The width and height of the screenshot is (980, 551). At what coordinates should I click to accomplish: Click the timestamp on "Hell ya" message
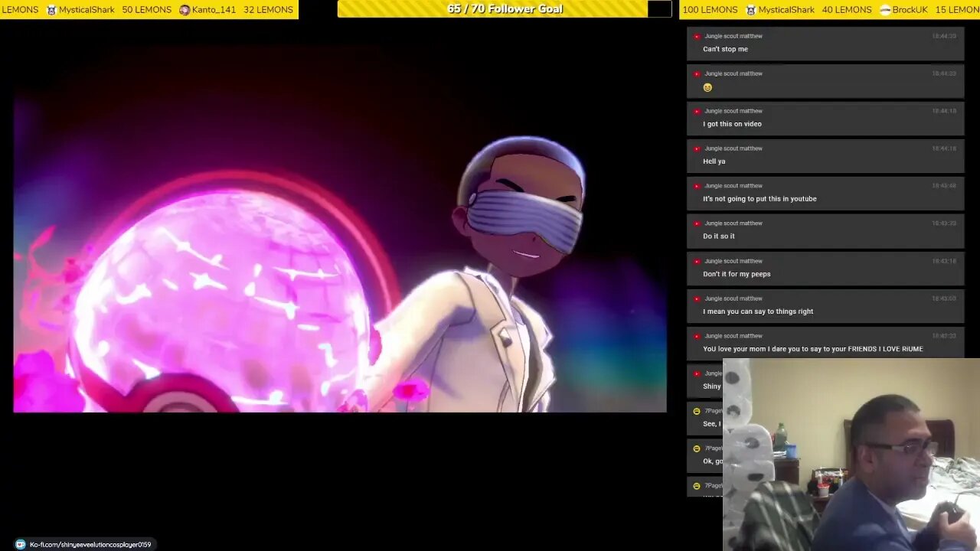[x=944, y=148]
